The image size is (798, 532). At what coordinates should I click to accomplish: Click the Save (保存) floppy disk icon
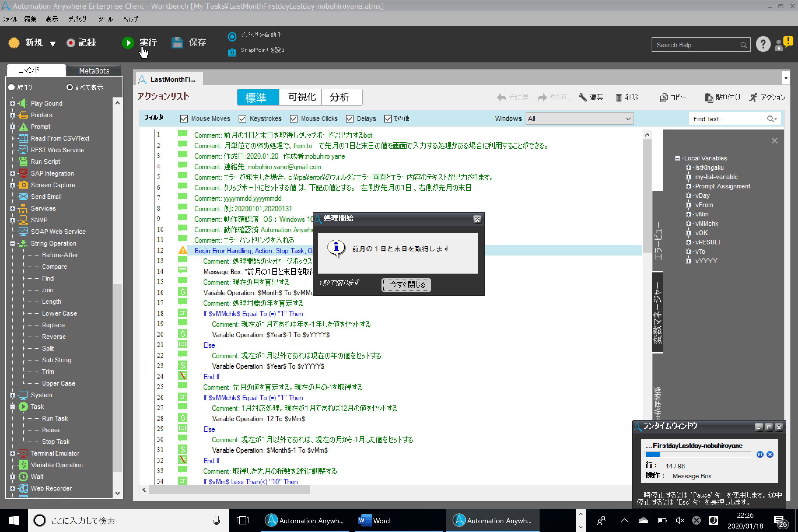(x=177, y=43)
